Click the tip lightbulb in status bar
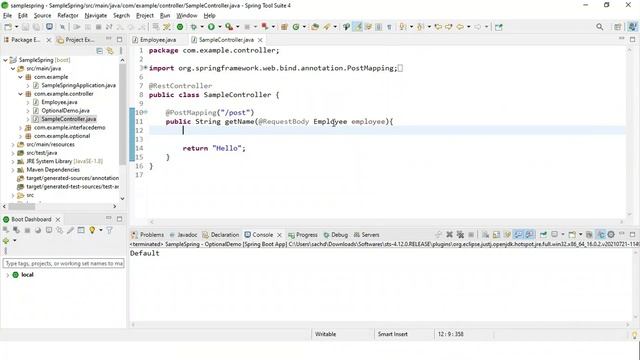Viewport: 640px width, 360px height. pos(634,335)
